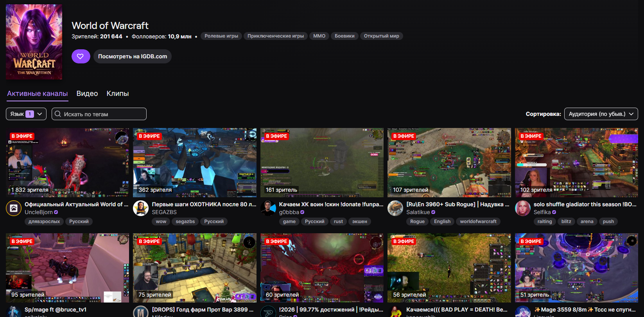This screenshot has height=317, width=644.
Task: Open stream thumbnail with 102 зрителя
Action: click(576, 162)
